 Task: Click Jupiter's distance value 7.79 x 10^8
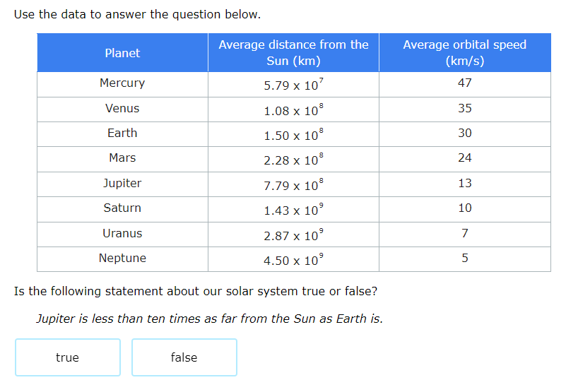tap(293, 185)
